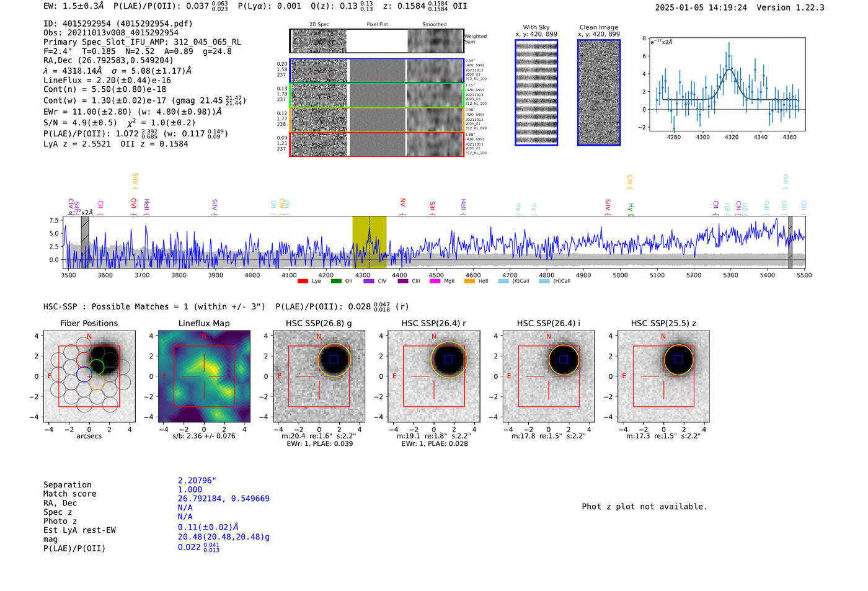Click the red NV line label above spectrum
Viewport: 868px width, 591px height.
pos(403,203)
